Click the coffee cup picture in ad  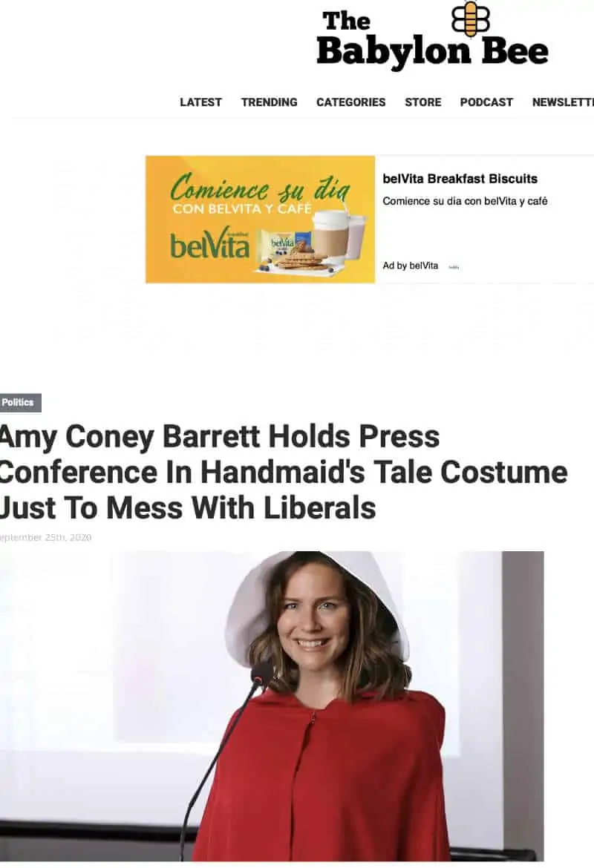(x=330, y=238)
